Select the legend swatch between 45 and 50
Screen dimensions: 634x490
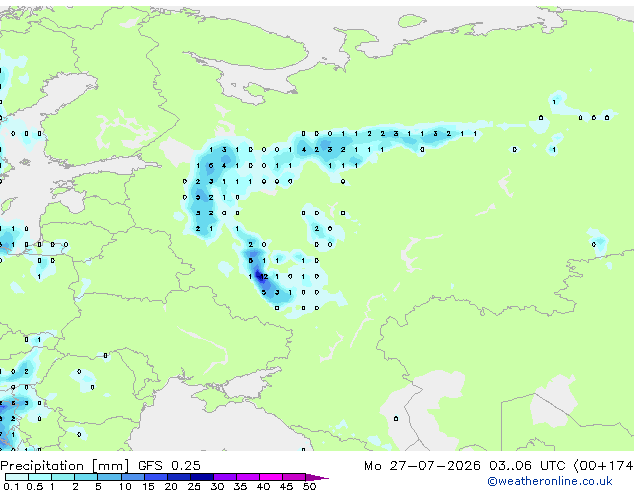click(294, 477)
